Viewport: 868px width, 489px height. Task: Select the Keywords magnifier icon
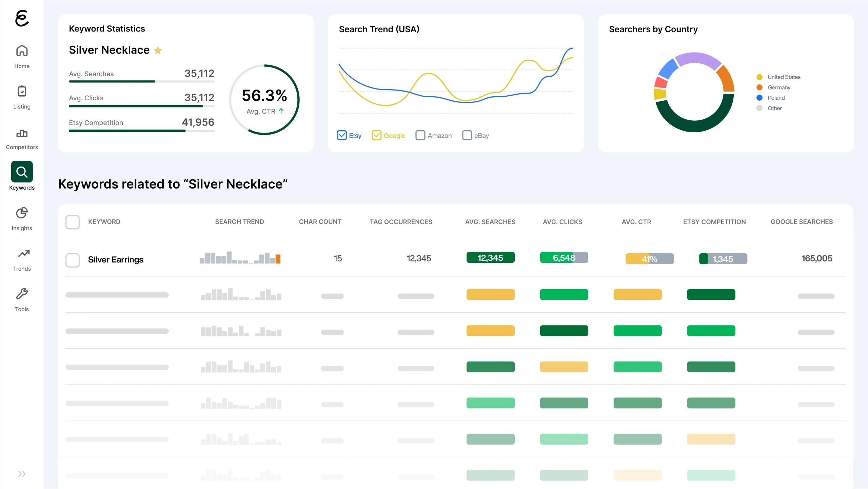coord(22,172)
